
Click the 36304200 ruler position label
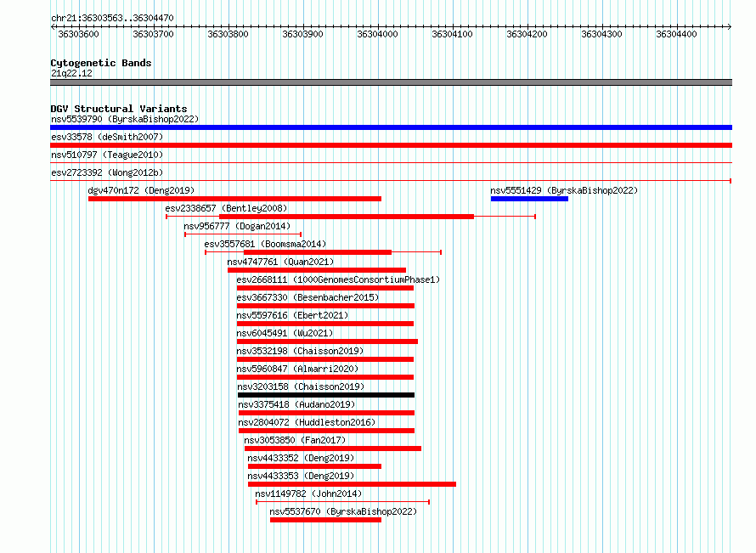tap(527, 34)
